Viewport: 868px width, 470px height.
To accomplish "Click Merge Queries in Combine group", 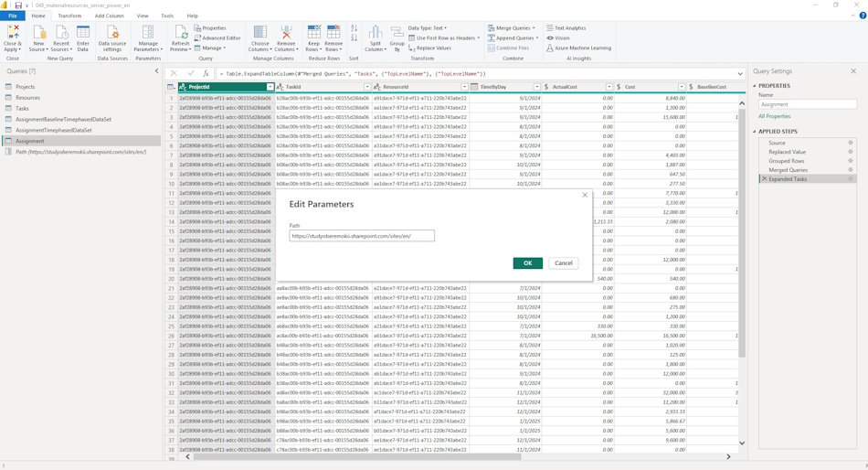I will (x=512, y=27).
